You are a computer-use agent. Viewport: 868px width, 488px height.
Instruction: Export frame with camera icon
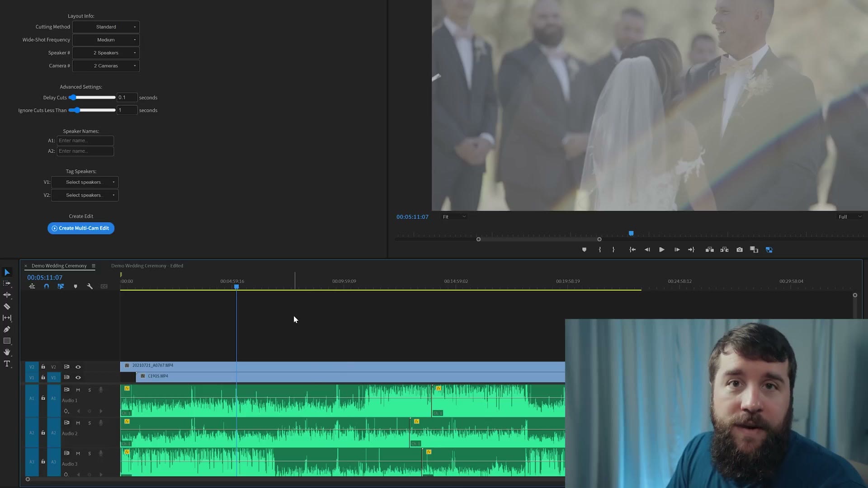(x=740, y=249)
